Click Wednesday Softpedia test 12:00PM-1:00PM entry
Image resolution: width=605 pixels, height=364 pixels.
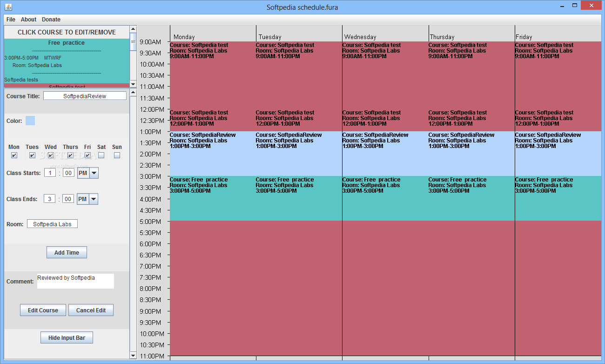point(372,118)
